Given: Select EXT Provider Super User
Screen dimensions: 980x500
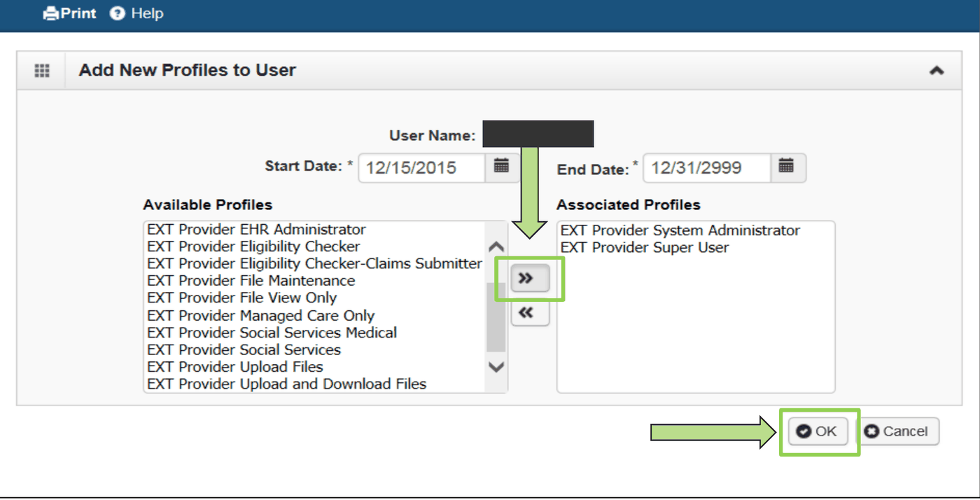Looking at the screenshot, I should (x=644, y=248).
